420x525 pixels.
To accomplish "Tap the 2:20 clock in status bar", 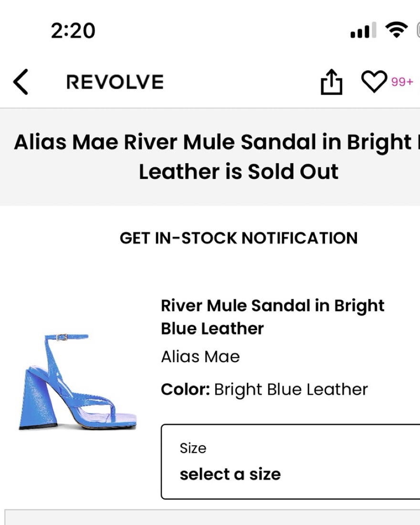I will (x=73, y=31).
